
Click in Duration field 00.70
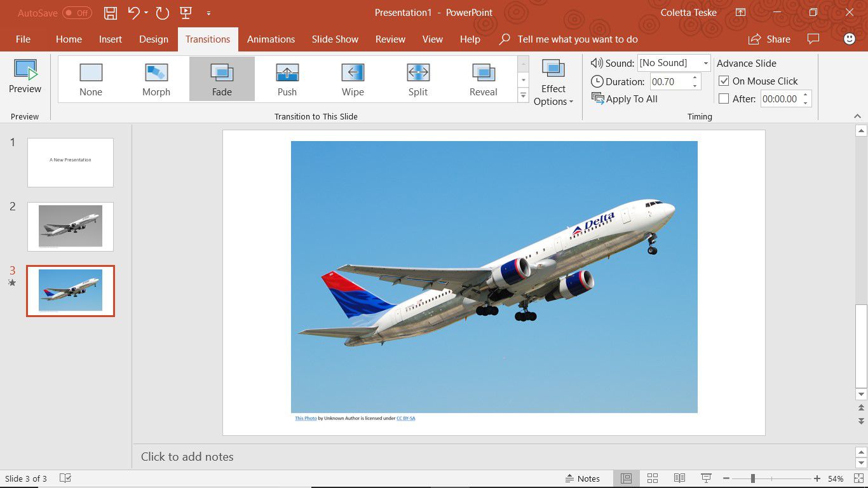coord(669,81)
